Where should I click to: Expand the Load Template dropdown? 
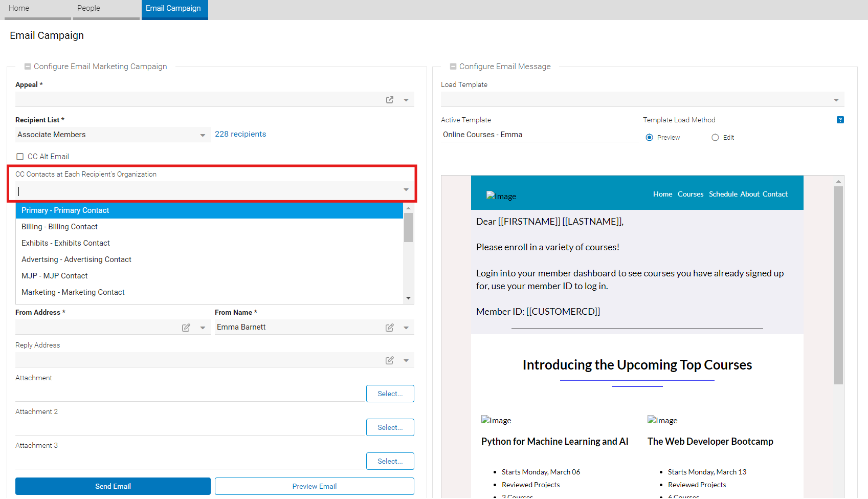click(x=836, y=100)
